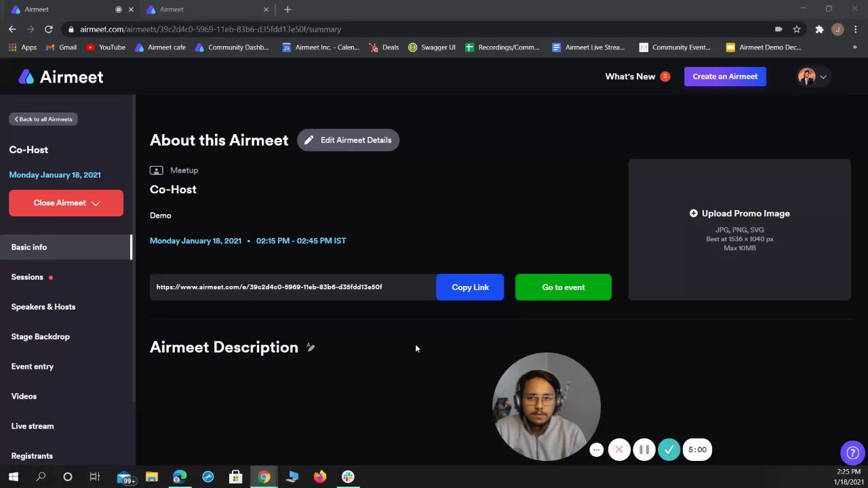Screen dimensions: 868x488
Task: Click Edit Airmeet Details button
Action: coord(348,140)
